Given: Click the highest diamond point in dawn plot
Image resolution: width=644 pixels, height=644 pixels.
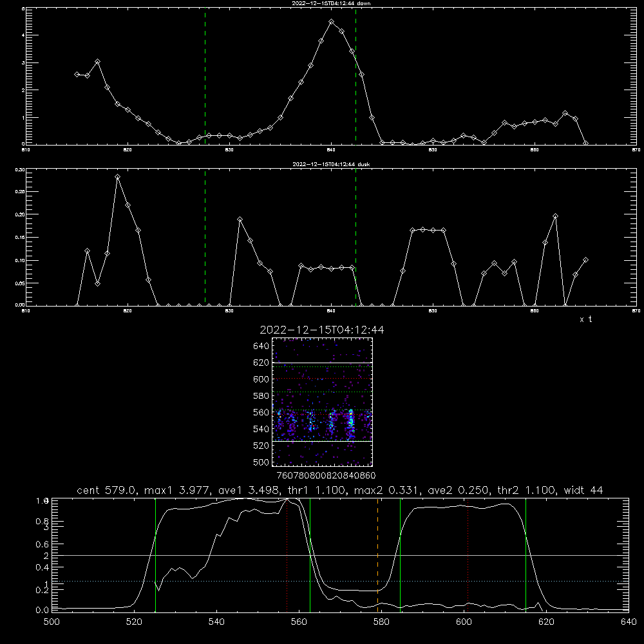Looking at the screenshot, I should (332, 21).
